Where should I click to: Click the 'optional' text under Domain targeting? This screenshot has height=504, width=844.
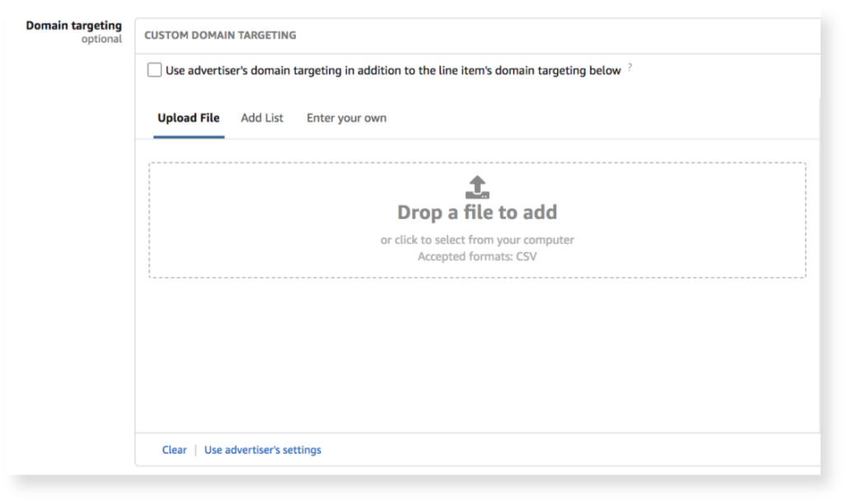click(101, 40)
